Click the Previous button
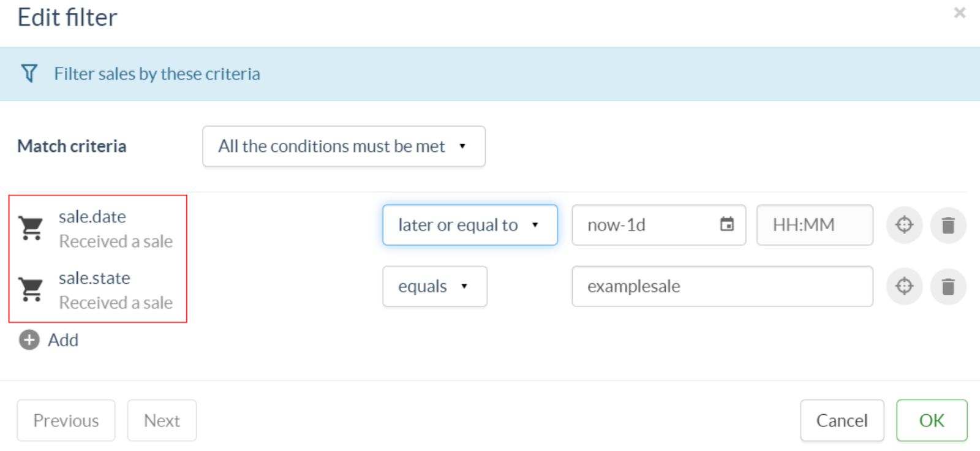The width and height of the screenshot is (980, 451). click(66, 420)
